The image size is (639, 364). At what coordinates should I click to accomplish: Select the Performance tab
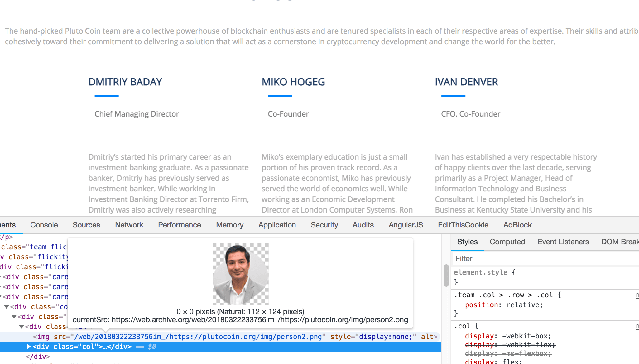coord(180,225)
